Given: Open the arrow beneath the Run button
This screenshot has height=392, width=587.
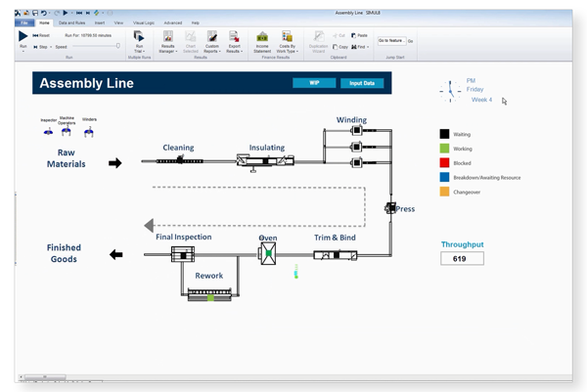Looking at the screenshot, I should [x=23, y=51].
